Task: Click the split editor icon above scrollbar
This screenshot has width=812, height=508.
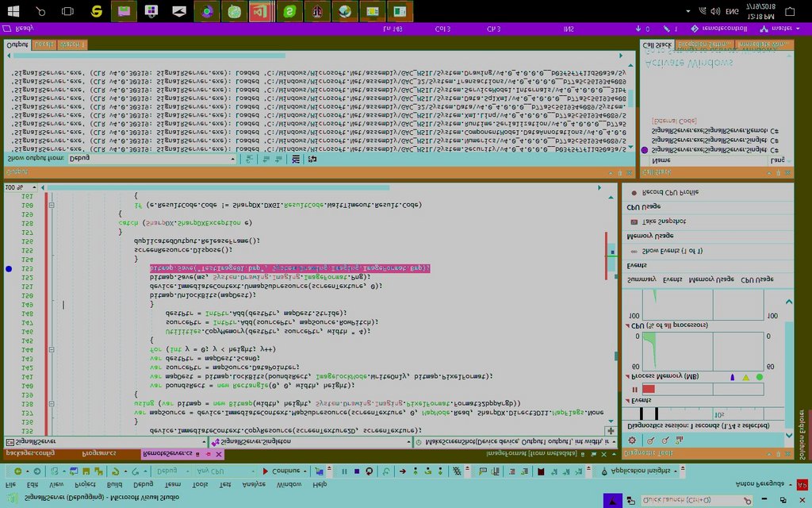Action: [611, 431]
